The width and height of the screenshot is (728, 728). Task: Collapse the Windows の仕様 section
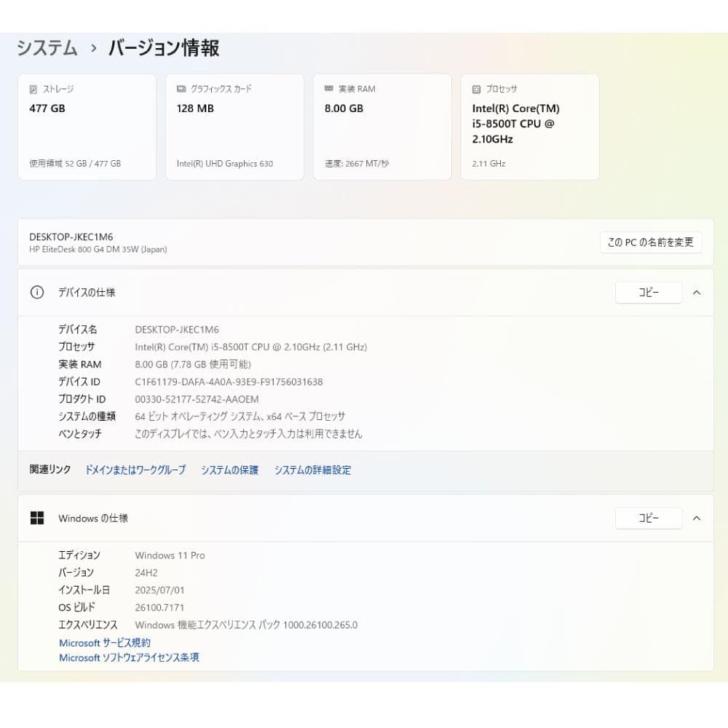(x=697, y=518)
